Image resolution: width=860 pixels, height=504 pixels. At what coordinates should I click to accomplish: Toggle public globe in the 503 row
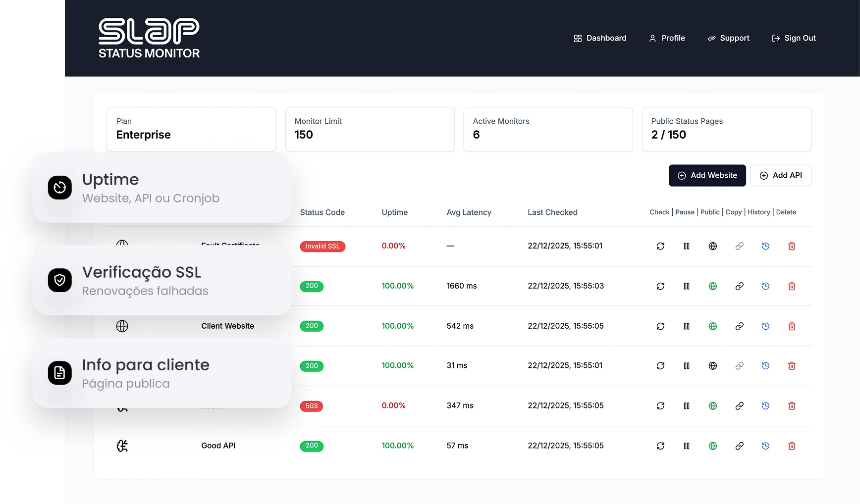713,406
